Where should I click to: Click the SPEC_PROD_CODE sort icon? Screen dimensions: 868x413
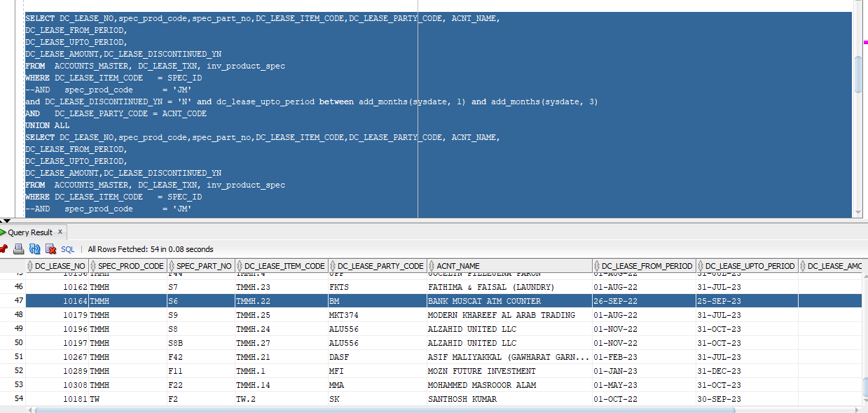[x=92, y=265]
